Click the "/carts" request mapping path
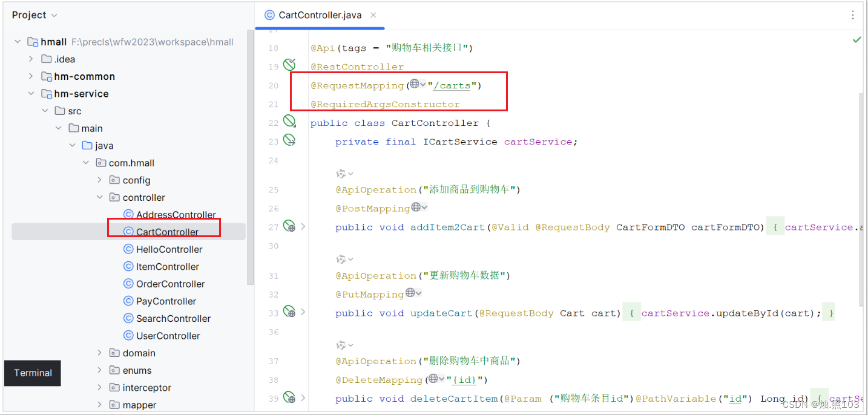Viewport: 868px width, 415px height. tap(452, 85)
